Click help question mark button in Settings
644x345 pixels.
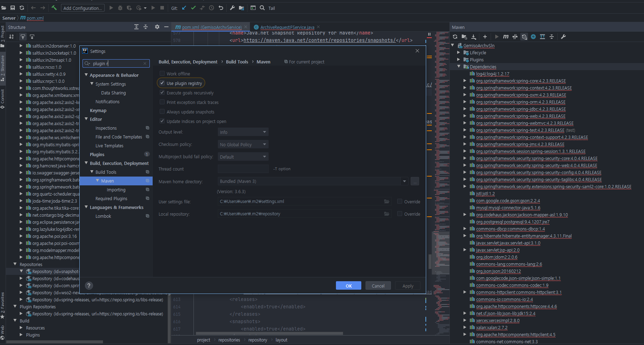pyautogui.click(x=89, y=286)
